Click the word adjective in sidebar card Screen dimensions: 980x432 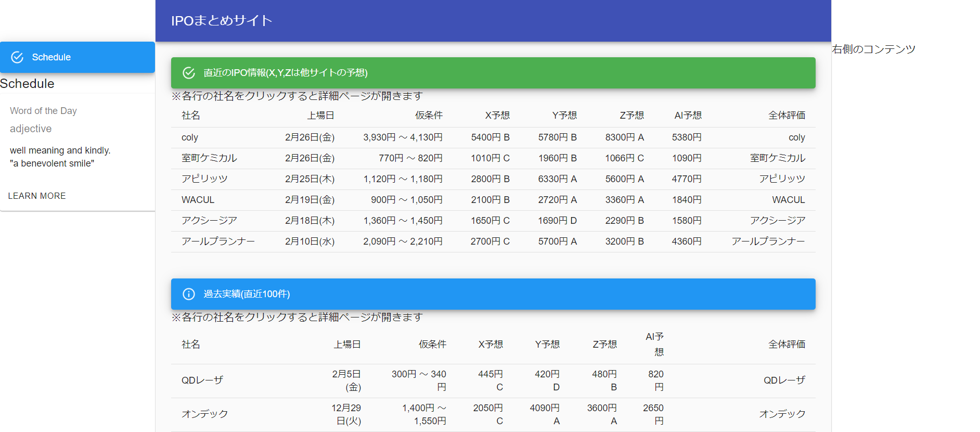point(31,129)
